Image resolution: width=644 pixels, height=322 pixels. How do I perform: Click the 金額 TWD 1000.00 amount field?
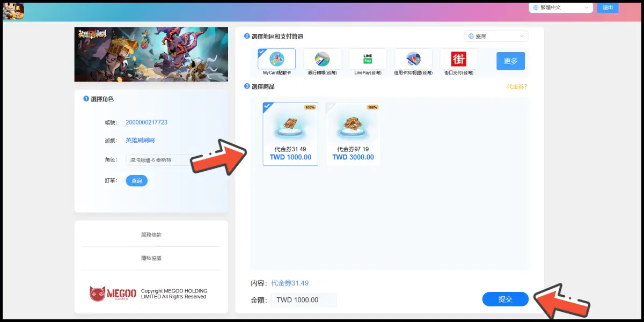304,300
